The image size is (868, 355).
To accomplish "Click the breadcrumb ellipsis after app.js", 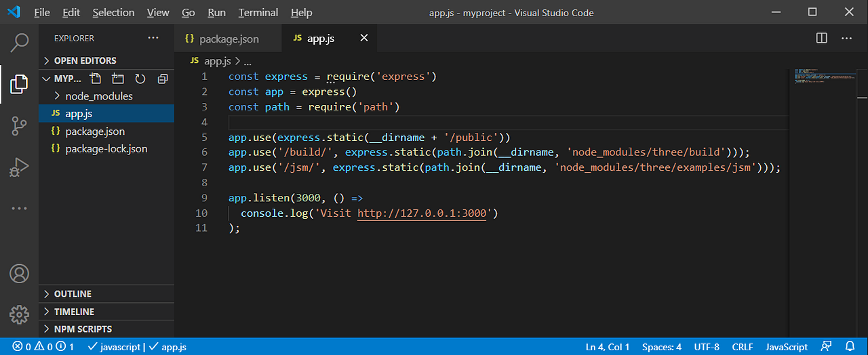I will [x=248, y=61].
